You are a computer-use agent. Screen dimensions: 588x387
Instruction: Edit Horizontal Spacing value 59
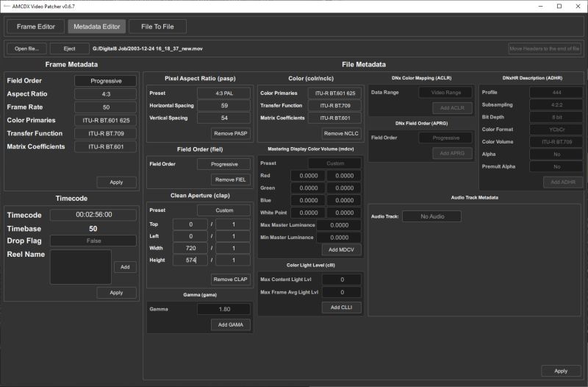coord(224,105)
